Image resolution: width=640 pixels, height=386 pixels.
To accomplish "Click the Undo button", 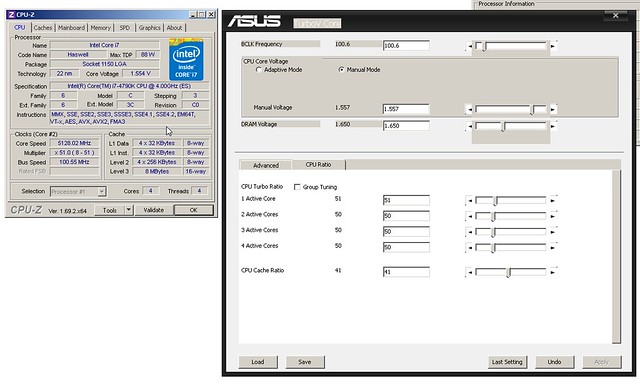I will point(554,362).
